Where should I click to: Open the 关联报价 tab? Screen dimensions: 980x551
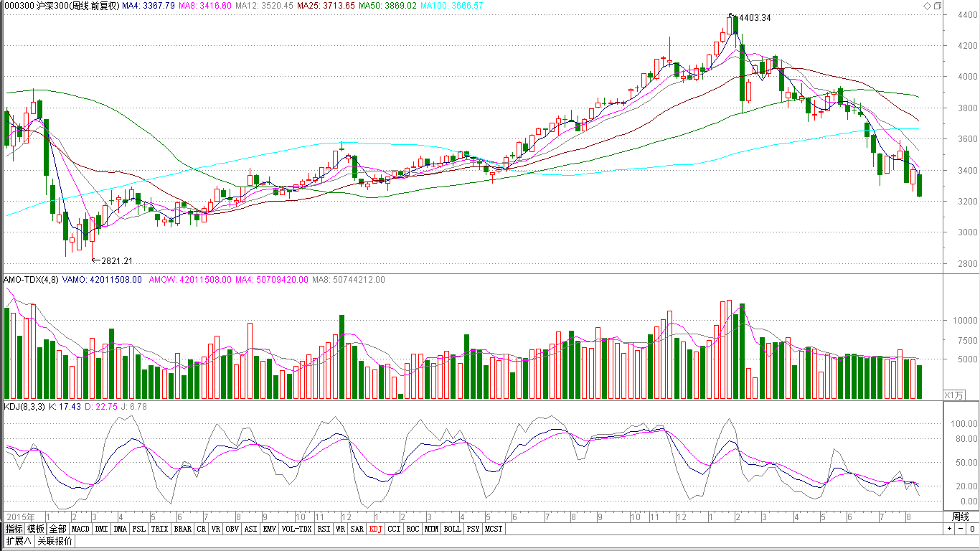55,541
